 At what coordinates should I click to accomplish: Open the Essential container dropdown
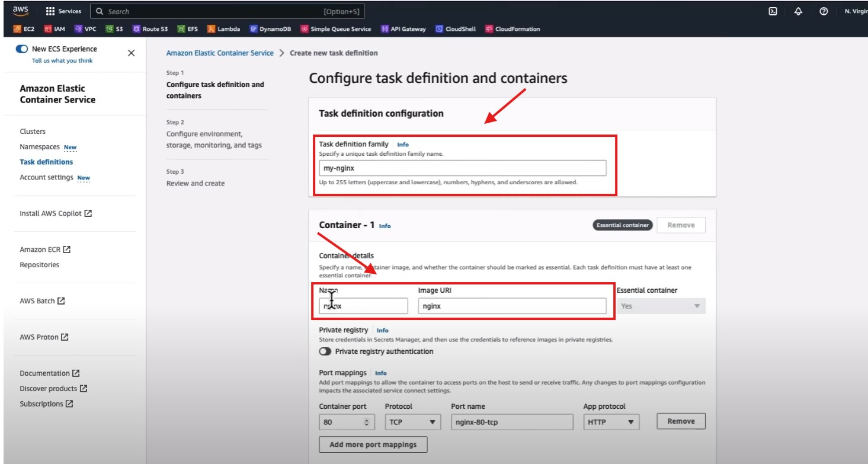(x=661, y=306)
